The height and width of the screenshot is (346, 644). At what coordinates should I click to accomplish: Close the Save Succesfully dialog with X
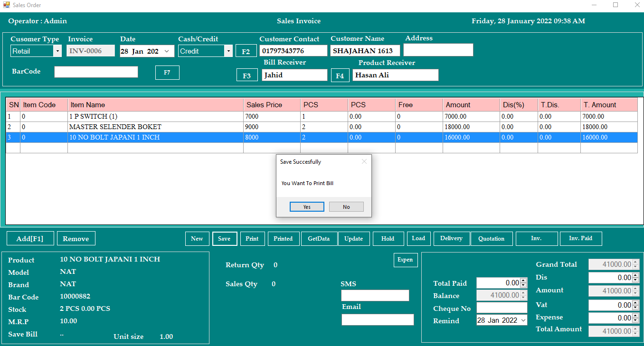pos(364,161)
